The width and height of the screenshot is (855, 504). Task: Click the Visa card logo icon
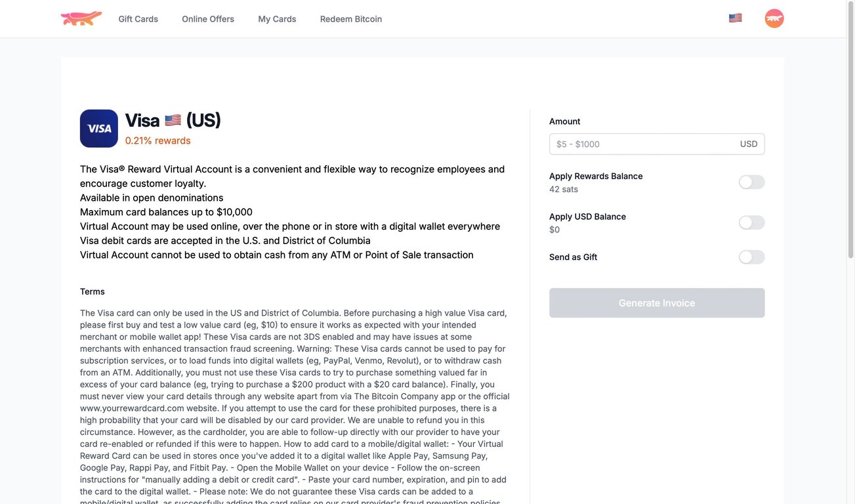[99, 129]
